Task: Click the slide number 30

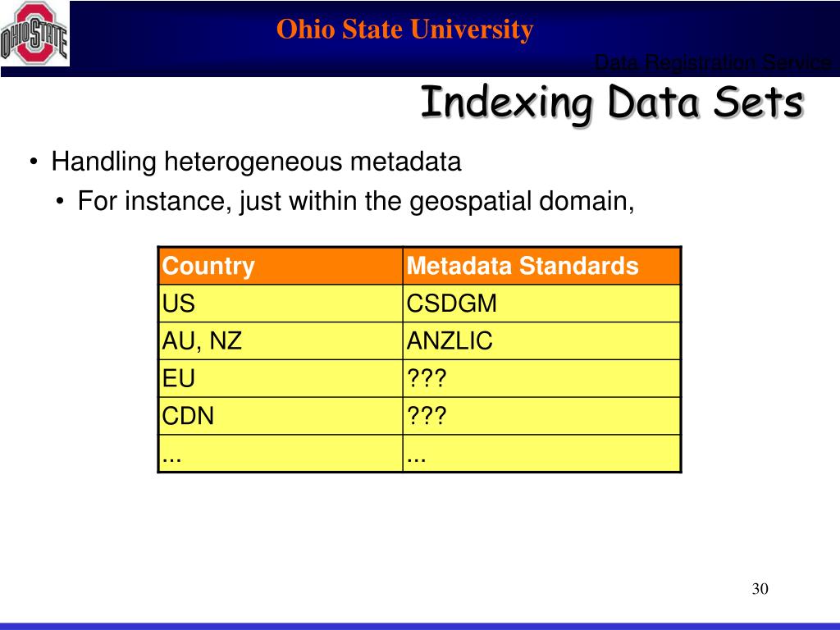Action: pos(760,589)
